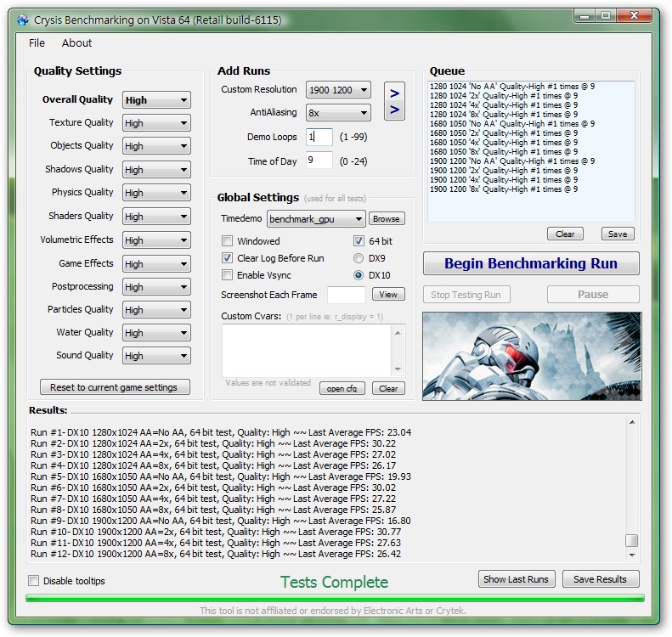Select queue entry 1680 1050 '4x'
Viewport: 672px width, 637px height.
504,142
